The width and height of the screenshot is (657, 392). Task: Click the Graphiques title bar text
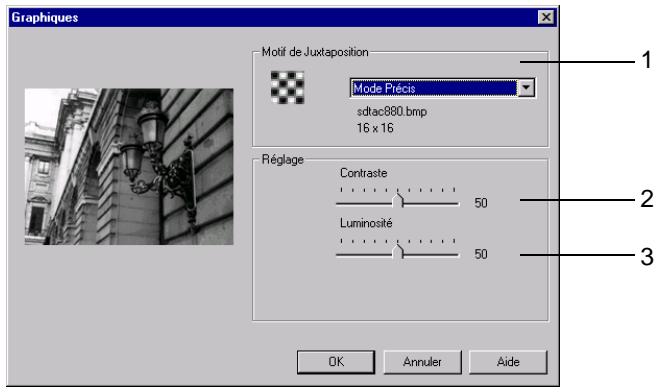(45, 18)
